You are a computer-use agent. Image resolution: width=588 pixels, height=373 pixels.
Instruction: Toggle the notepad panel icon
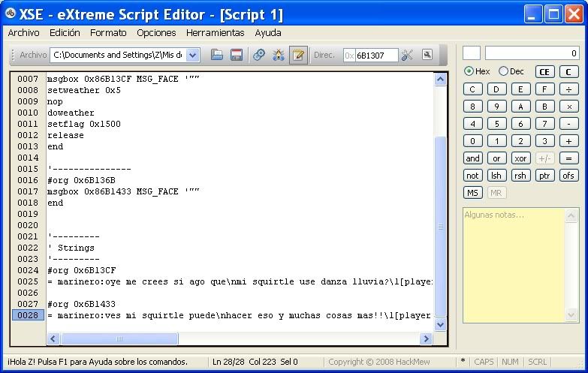298,55
